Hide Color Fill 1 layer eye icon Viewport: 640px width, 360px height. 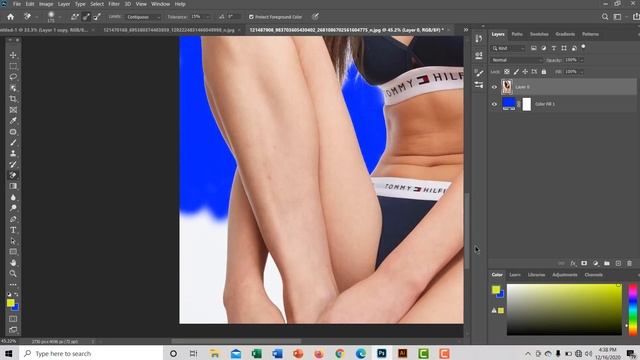tap(494, 104)
